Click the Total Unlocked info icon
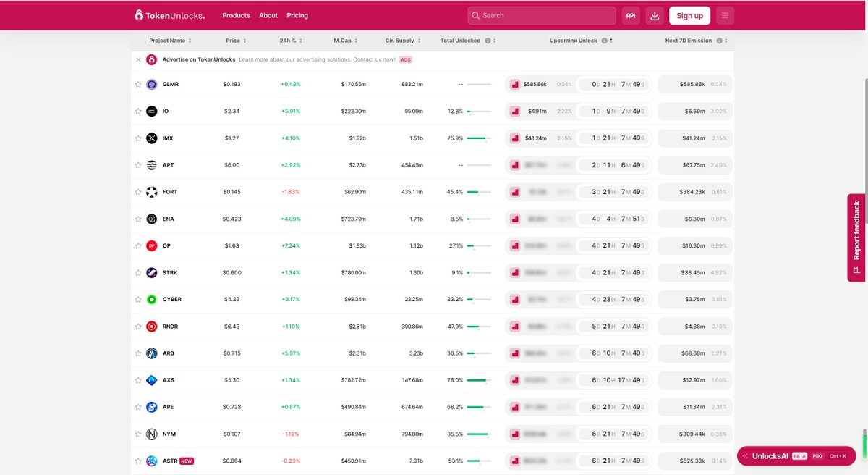 tap(488, 41)
